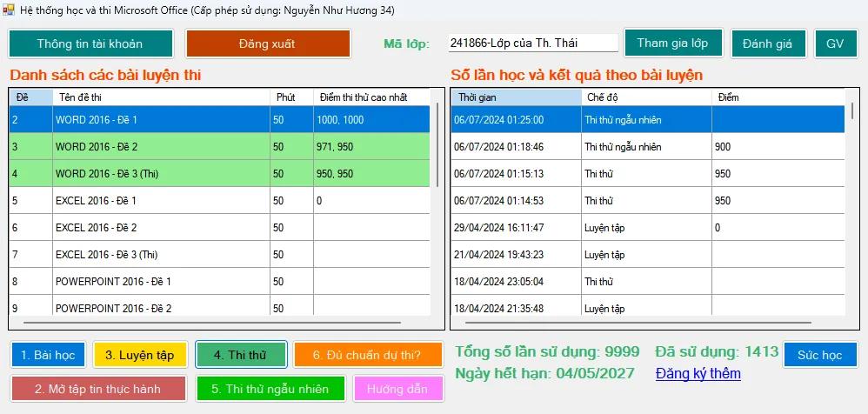Screen dimensions: 868x414
Task: Select result 06/07/2024 01:14:53
Action: pyautogui.click(x=648, y=200)
